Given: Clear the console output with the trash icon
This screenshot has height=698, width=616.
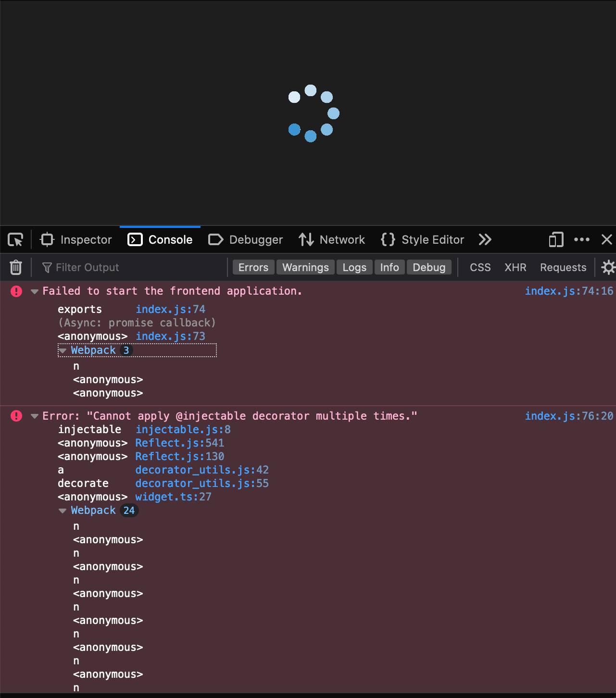Looking at the screenshot, I should tap(16, 267).
